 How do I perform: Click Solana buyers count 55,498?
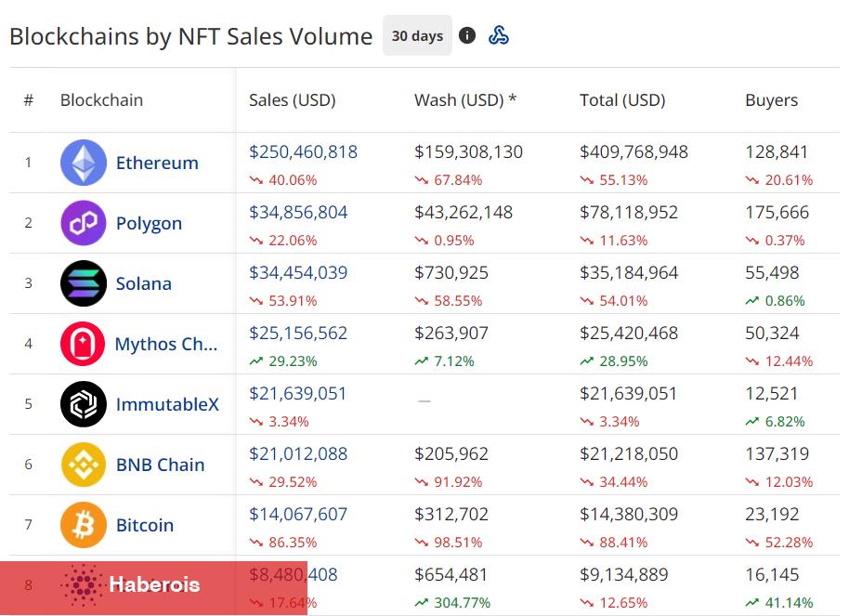(x=772, y=272)
